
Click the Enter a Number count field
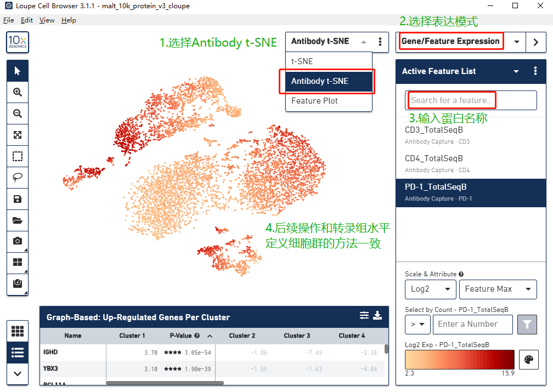(472, 325)
